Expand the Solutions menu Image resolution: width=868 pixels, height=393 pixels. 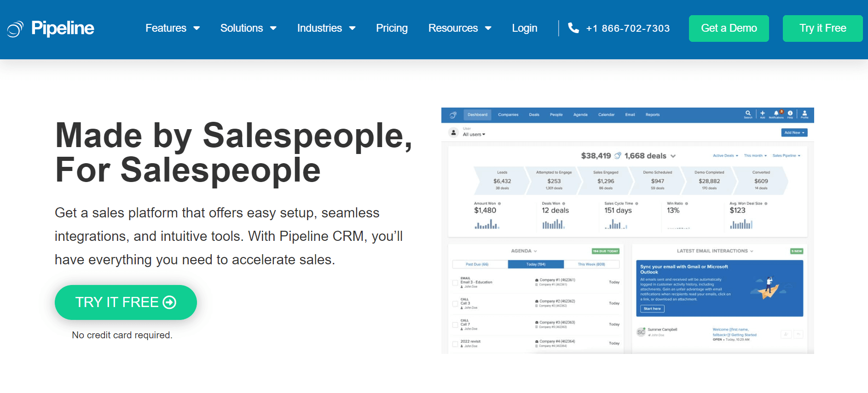[x=249, y=28]
